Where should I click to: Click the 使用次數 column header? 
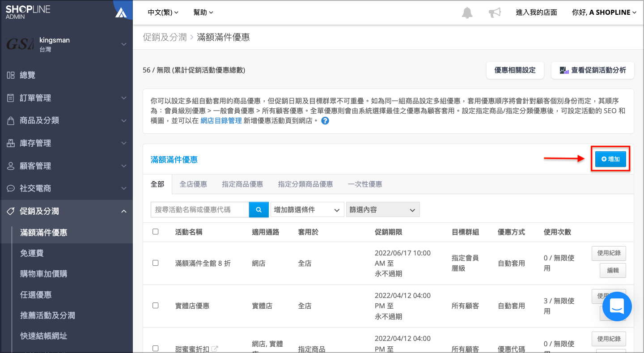point(557,232)
